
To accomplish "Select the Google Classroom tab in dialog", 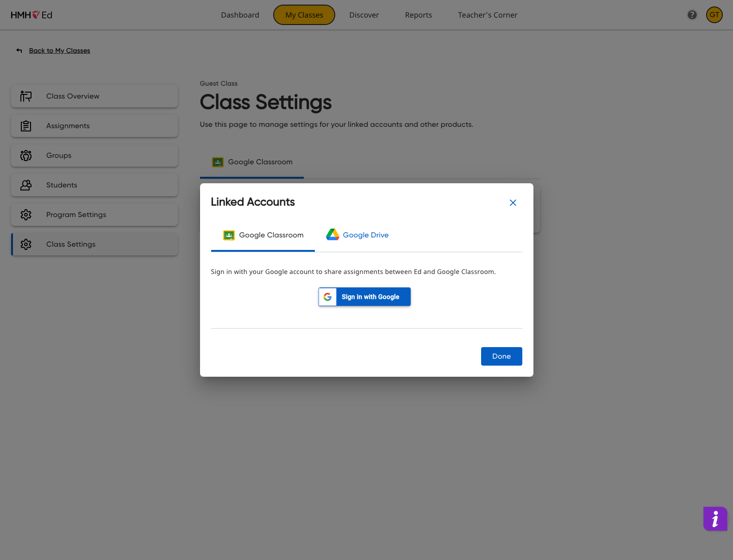I will point(263,235).
